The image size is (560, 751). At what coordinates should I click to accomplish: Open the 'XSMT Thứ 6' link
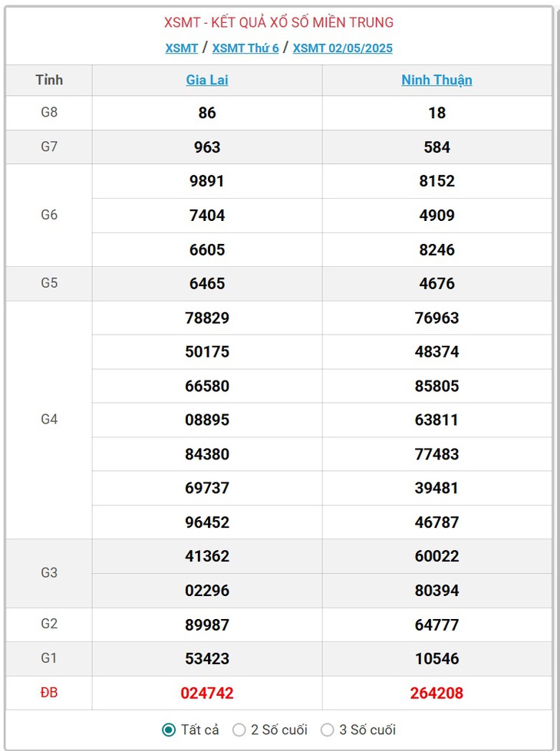tap(245, 48)
